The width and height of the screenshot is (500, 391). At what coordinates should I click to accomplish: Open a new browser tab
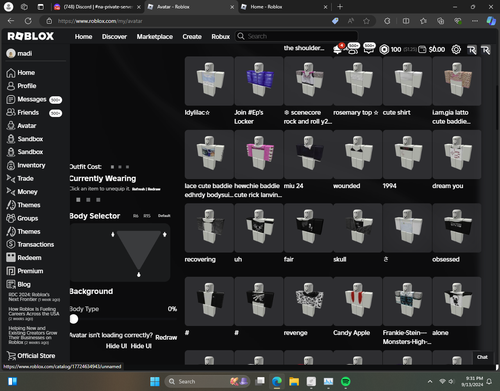(340, 7)
